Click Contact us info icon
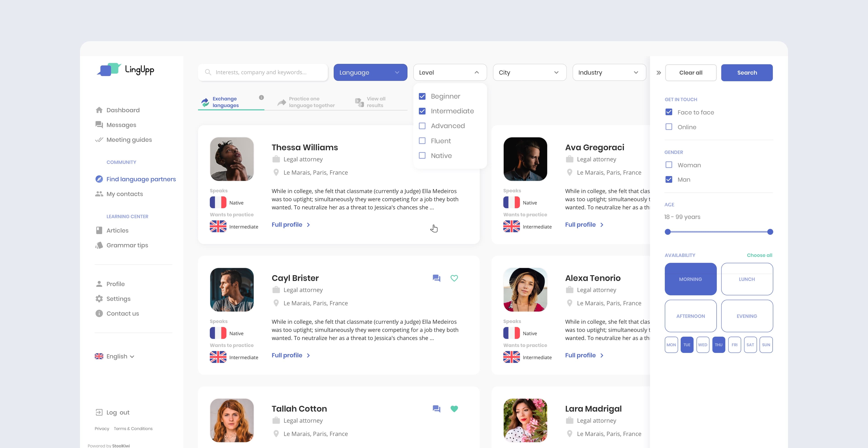Image resolution: width=868 pixels, height=448 pixels. [x=99, y=313]
